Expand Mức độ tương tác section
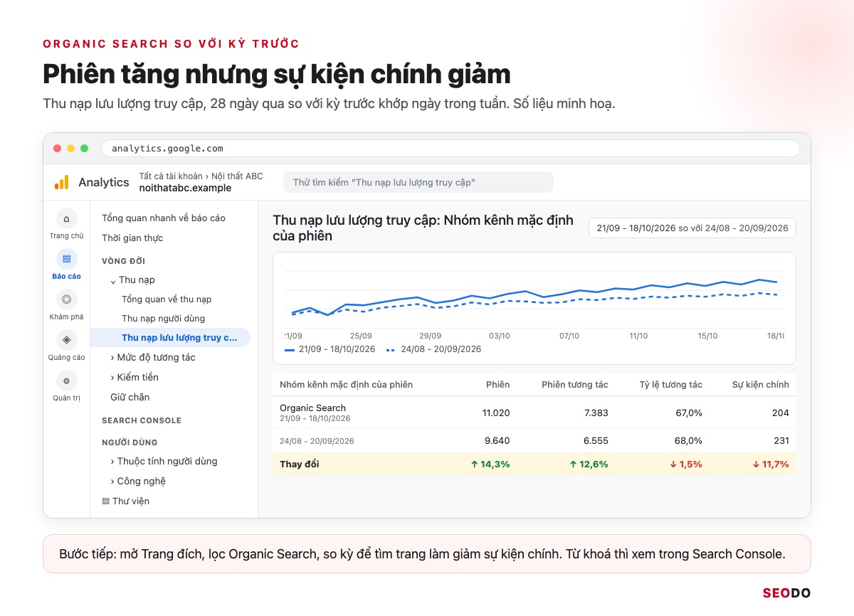Viewport: 854px width, 616px height. [x=153, y=357]
